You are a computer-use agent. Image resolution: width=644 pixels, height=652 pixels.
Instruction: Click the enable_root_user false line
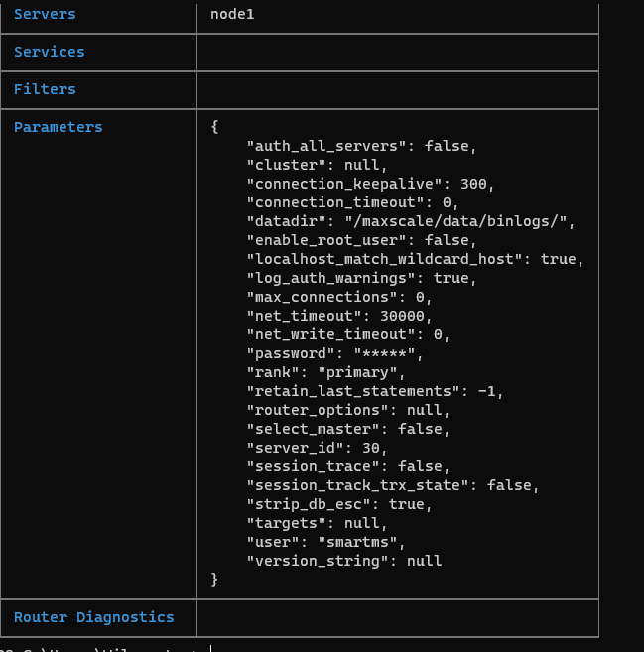point(362,240)
